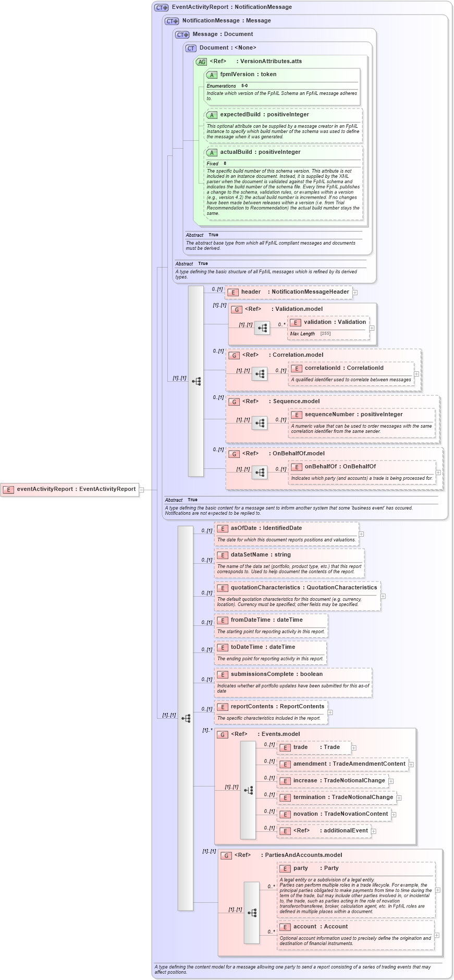Click the EventActivityReport : NotificationMessage title

coord(232,7)
